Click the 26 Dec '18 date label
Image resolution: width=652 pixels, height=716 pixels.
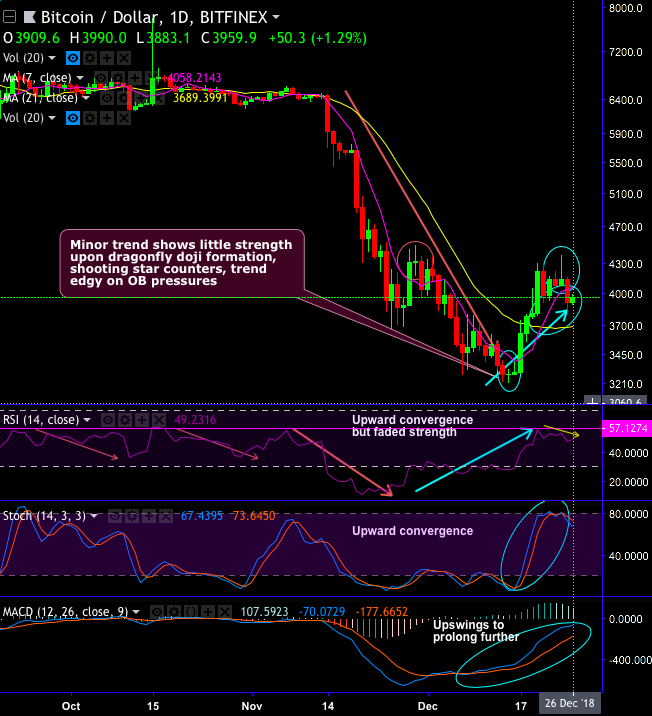tap(570, 703)
